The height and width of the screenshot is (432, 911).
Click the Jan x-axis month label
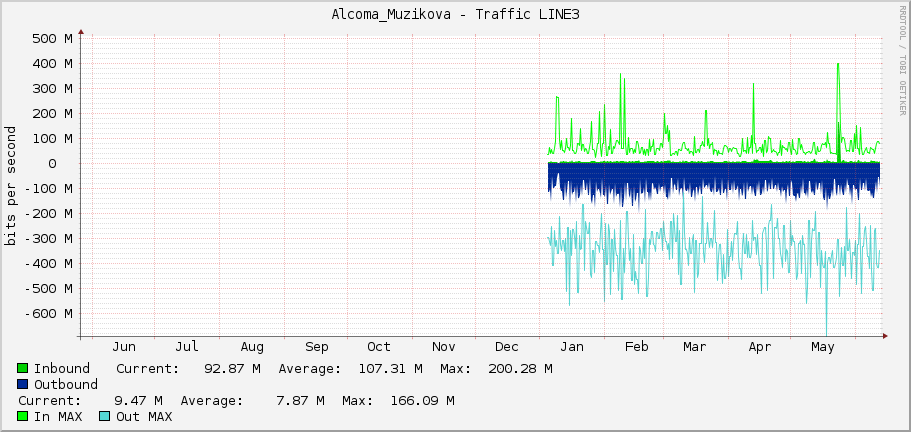click(x=572, y=347)
